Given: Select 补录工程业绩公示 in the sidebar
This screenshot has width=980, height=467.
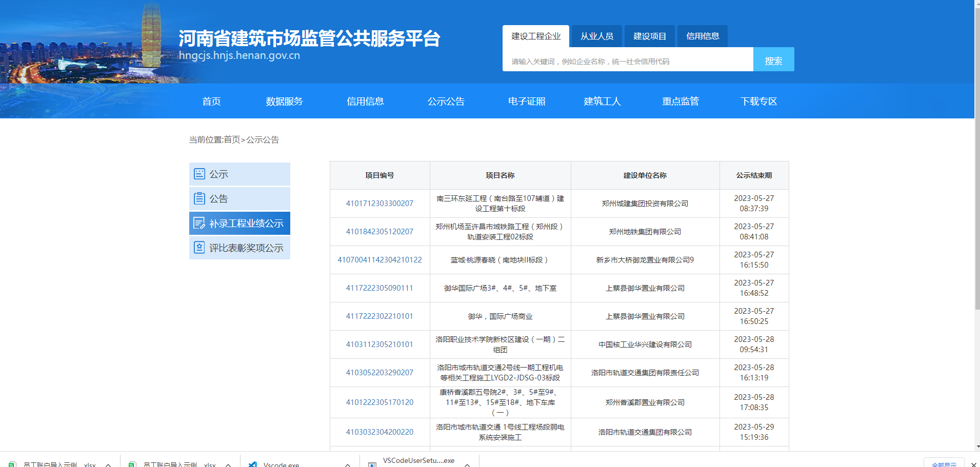Looking at the screenshot, I should (239, 223).
